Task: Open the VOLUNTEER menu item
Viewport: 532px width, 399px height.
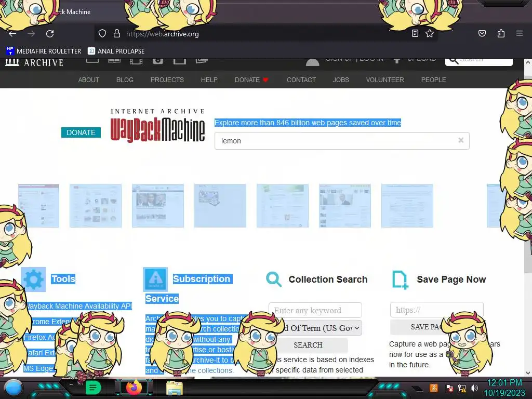Action: click(x=385, y=79)
